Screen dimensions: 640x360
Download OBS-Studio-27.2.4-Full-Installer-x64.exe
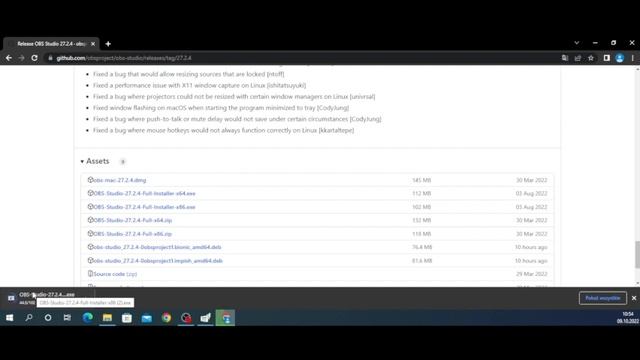coord(144,193)
